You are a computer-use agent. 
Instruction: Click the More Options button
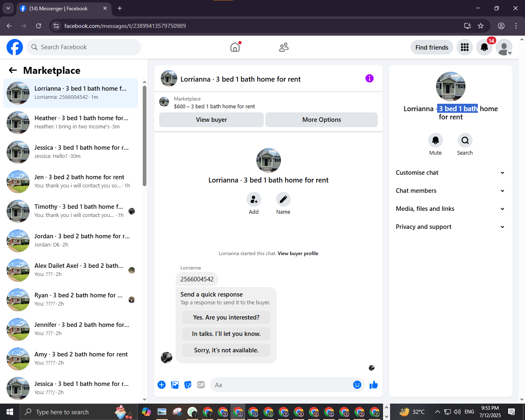[322, 120]
